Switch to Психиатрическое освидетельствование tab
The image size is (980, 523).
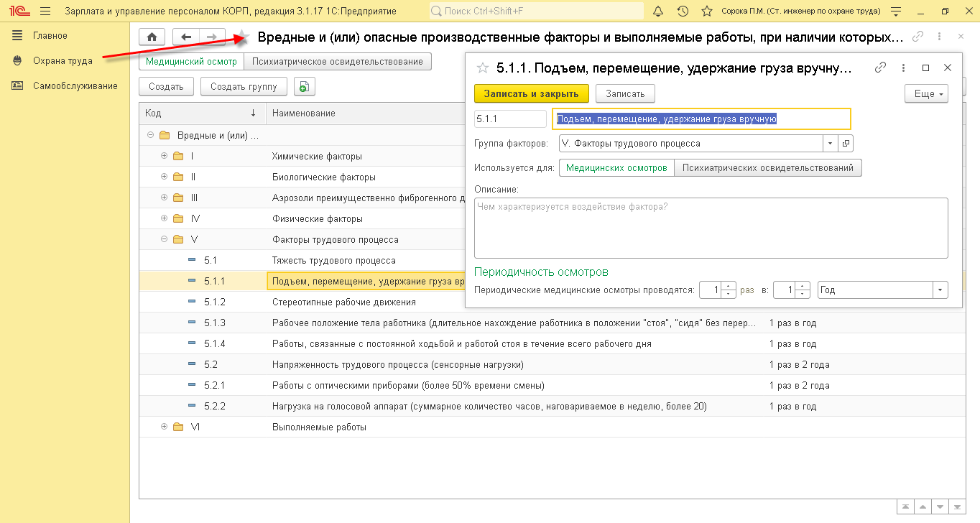click(338, 62)
